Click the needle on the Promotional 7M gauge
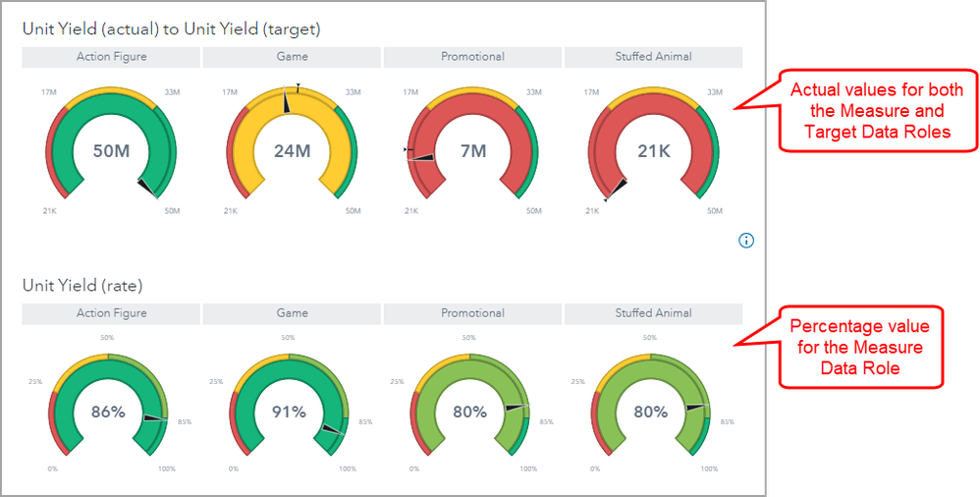This screenshot has width=980, height=497. (x=420, y=157)
